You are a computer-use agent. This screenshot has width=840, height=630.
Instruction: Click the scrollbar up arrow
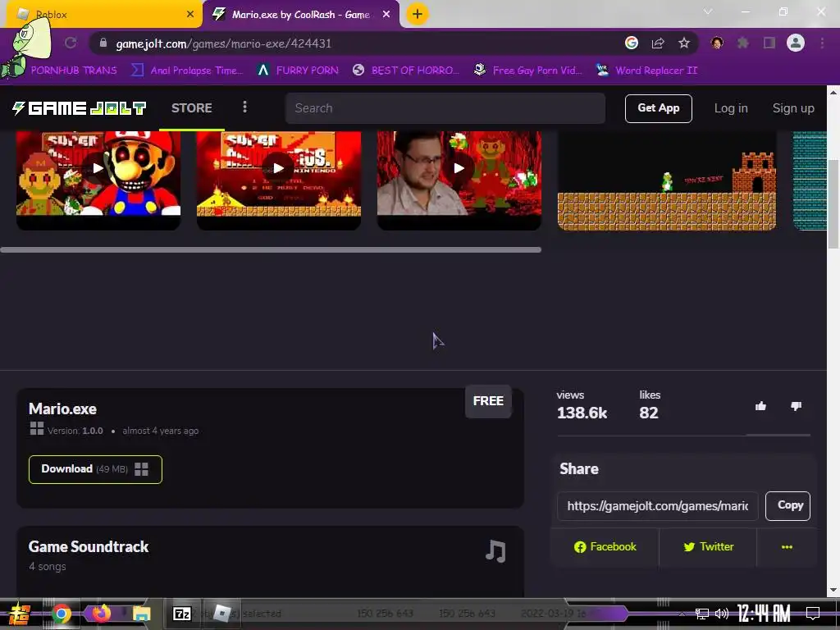point(833,92)
